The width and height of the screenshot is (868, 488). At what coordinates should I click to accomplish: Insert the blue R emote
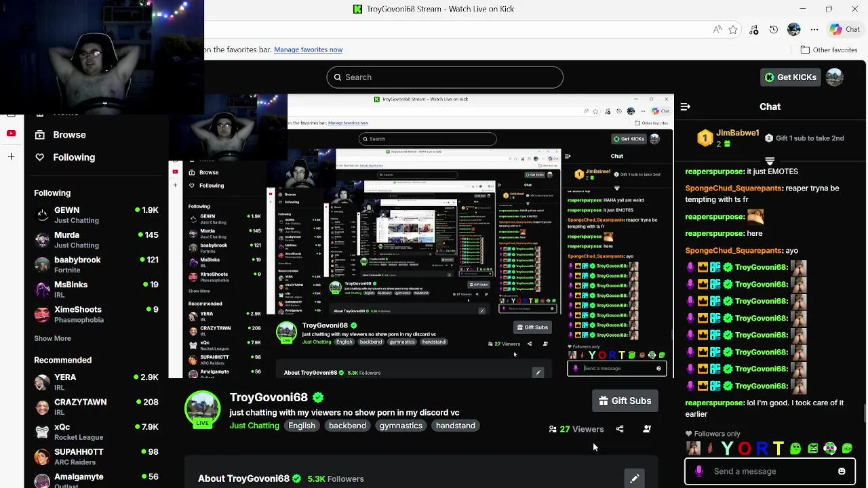762,449
